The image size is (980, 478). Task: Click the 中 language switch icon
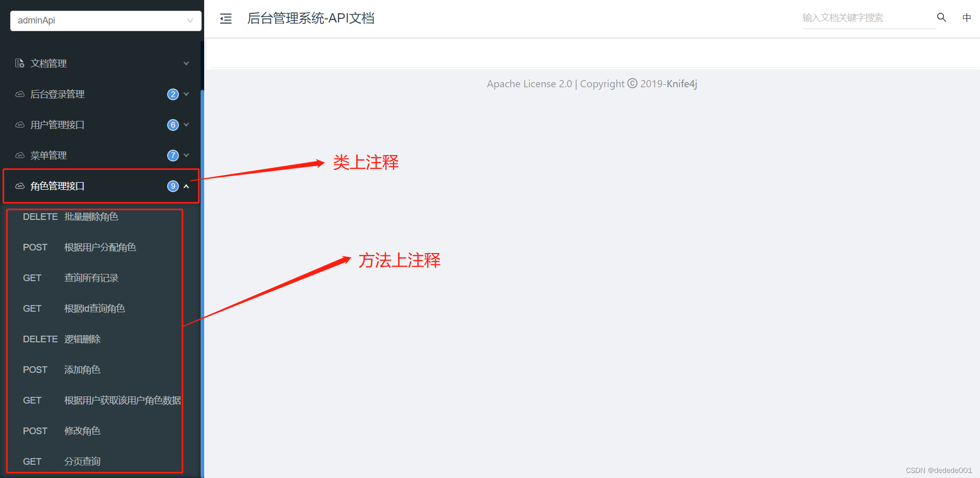click(967, 18)
